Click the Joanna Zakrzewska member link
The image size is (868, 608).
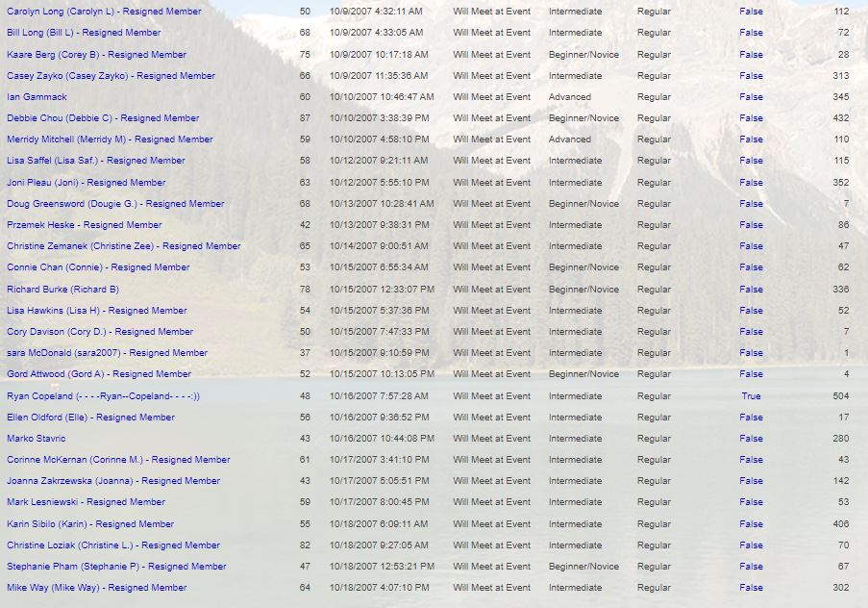coord(113,480)
